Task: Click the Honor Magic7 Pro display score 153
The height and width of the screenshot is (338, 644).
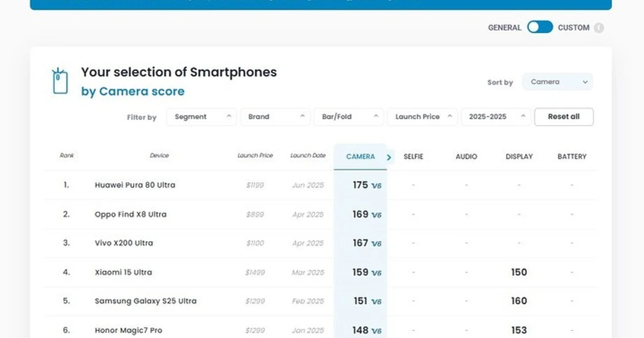Action: (518, 330)
